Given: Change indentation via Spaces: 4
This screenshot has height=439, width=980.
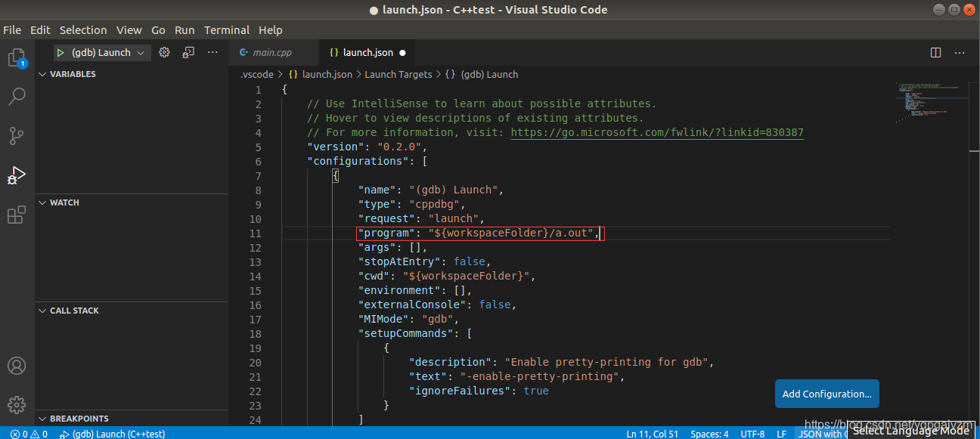Looking at the screenshot, I should tap(709, 434).
